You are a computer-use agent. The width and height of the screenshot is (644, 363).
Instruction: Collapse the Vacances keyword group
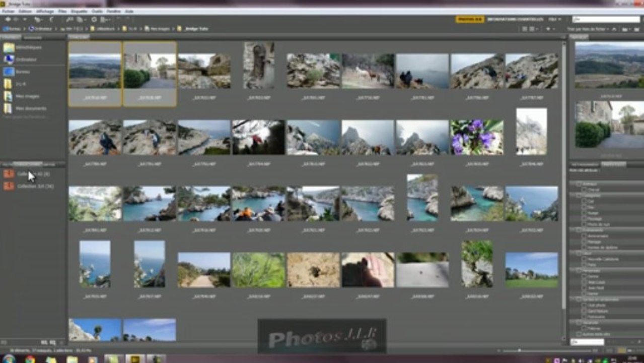[571, 323]
